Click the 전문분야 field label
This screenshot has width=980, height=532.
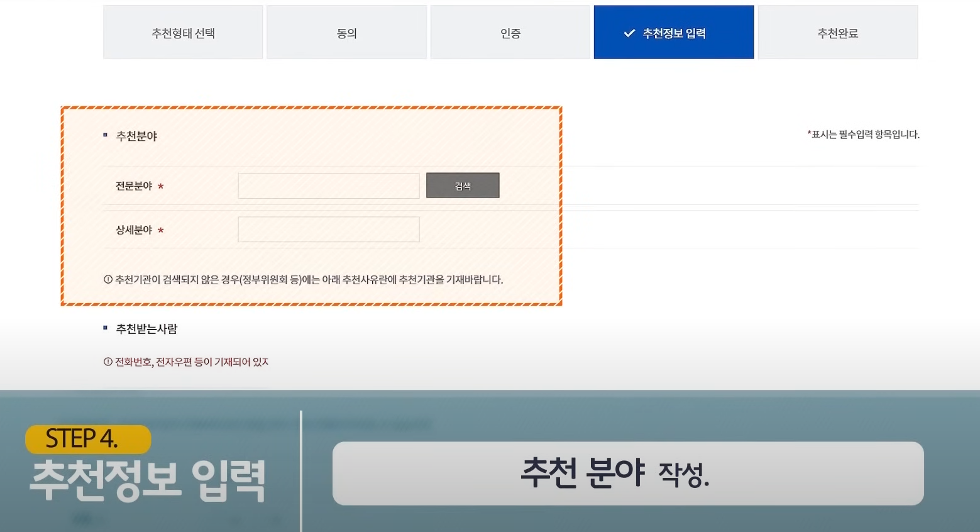tap(134, 186)
